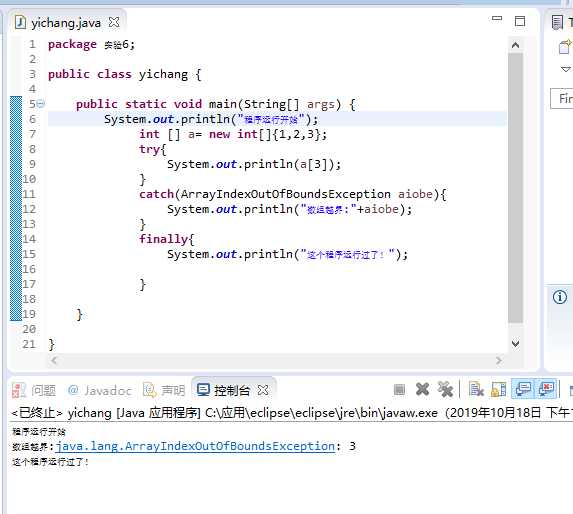Viewport: 573px width, 514px height.
Task: Toggle Show Console on standard output change
Action: pos(523,389)
